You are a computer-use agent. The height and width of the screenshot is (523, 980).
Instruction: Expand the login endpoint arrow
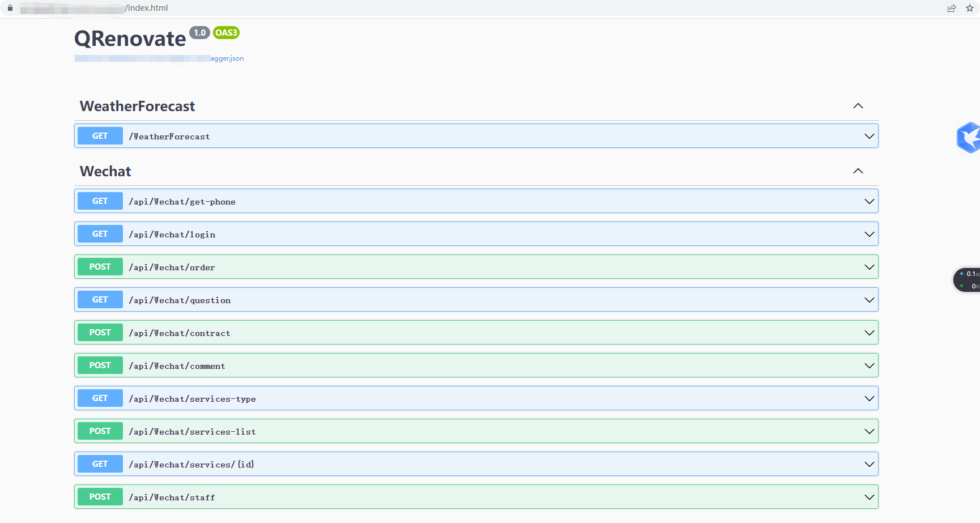(x=870, y=234)
